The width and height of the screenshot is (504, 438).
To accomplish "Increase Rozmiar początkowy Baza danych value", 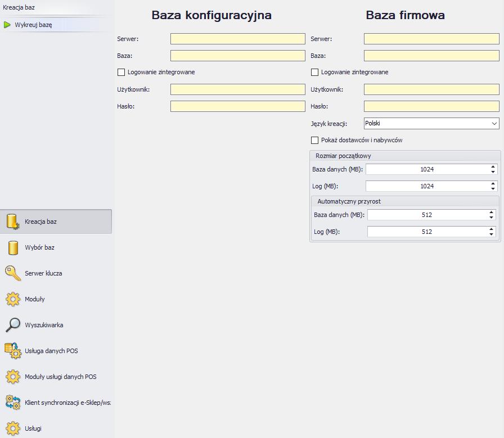I will (493, 167).
